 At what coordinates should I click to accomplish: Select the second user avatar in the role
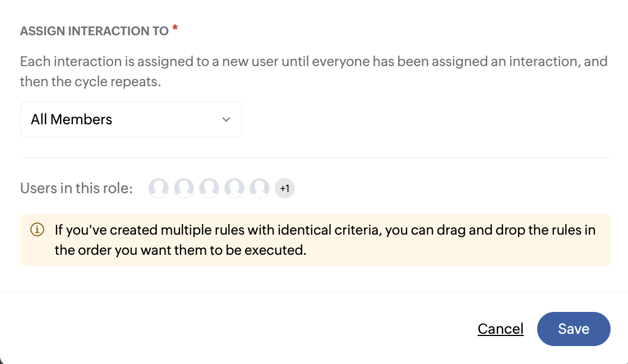[184, 188]
